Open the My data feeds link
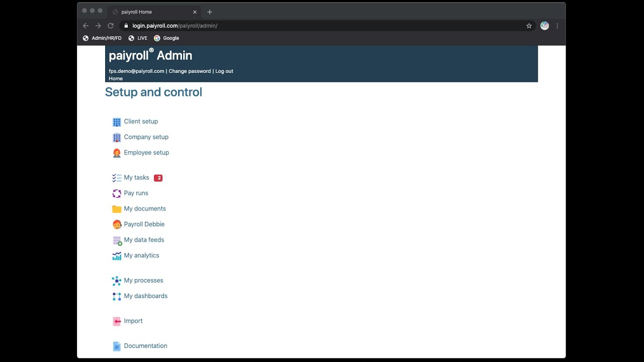This screenshot has width=644, height=362. pyautogui.click(x=144, y=240)
